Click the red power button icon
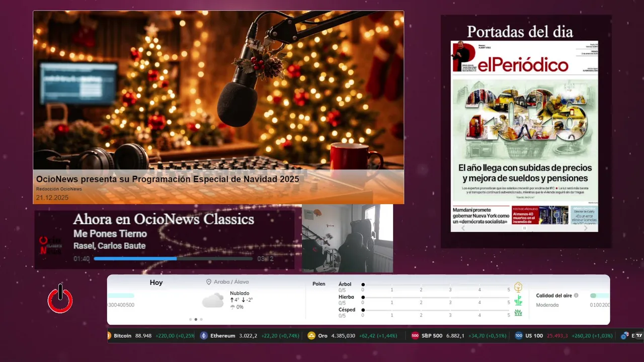Viewport: 644px width, 362px height. [60, 298]
